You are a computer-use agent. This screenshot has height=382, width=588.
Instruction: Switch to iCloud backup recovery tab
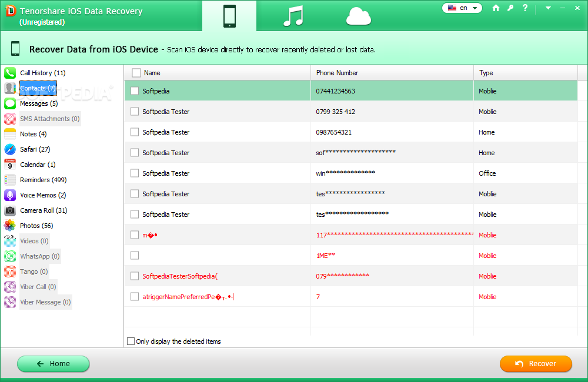point(359,17)
